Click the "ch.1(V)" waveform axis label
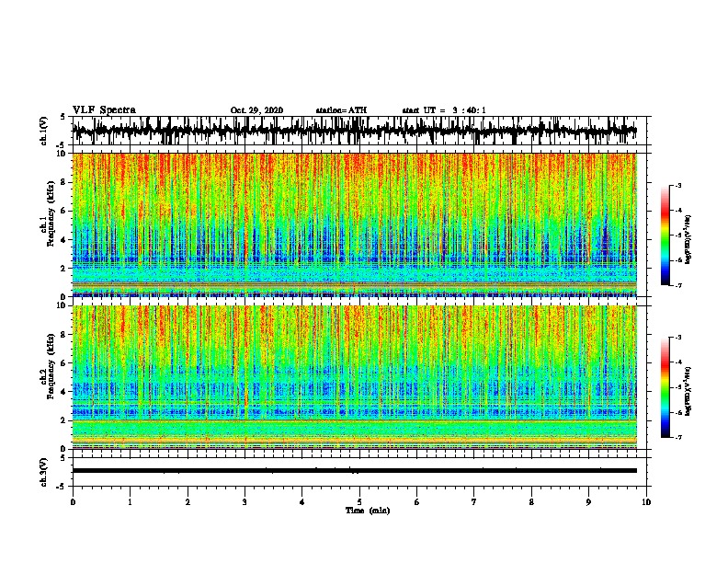The width and height of the screenshot is (728, 563). pos(44,131)
